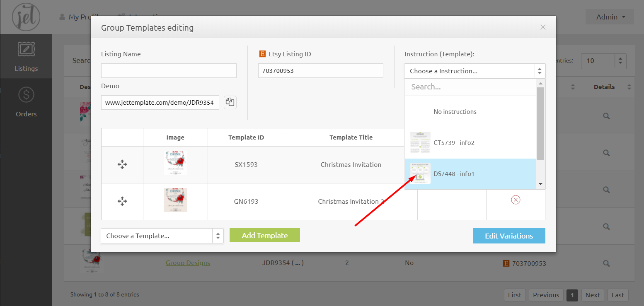Screen dimensions: 644x306
Task: Open Orders in the sidebar
Action: (26, 102)
